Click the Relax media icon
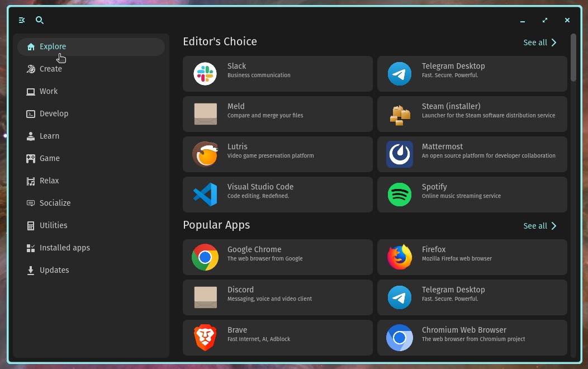588x369 pixels. tap(31, 181)
